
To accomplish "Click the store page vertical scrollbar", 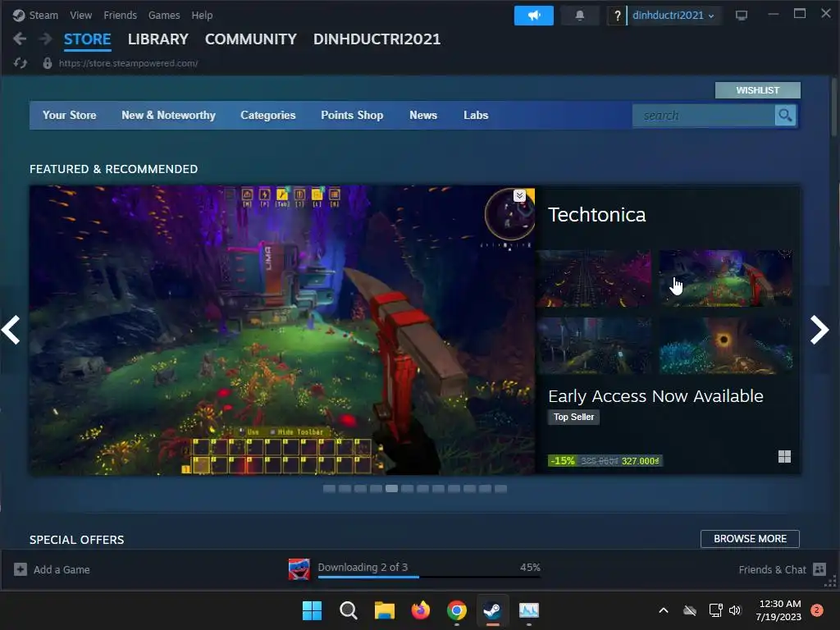I will [833, 107].
